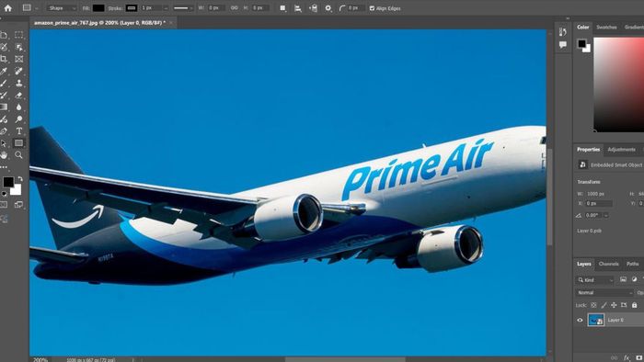
Task: Pick a color in the Color panel field
Action: click(618, 84)
